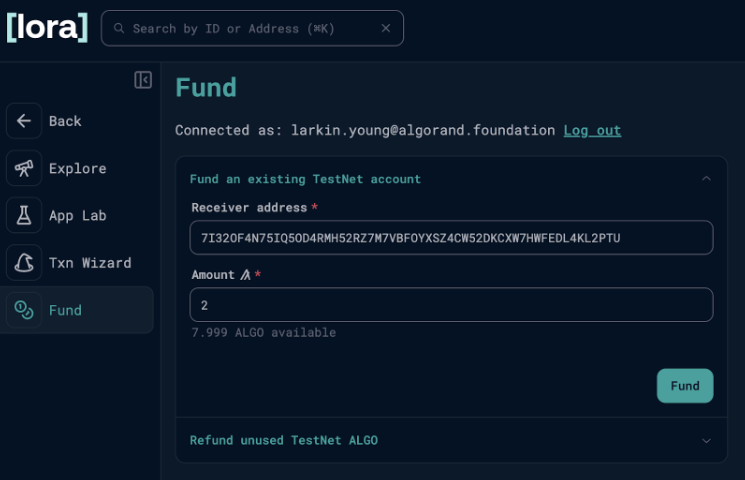Click the Amount input field
This screenshot has height=480, width=745.
[451, 305]
